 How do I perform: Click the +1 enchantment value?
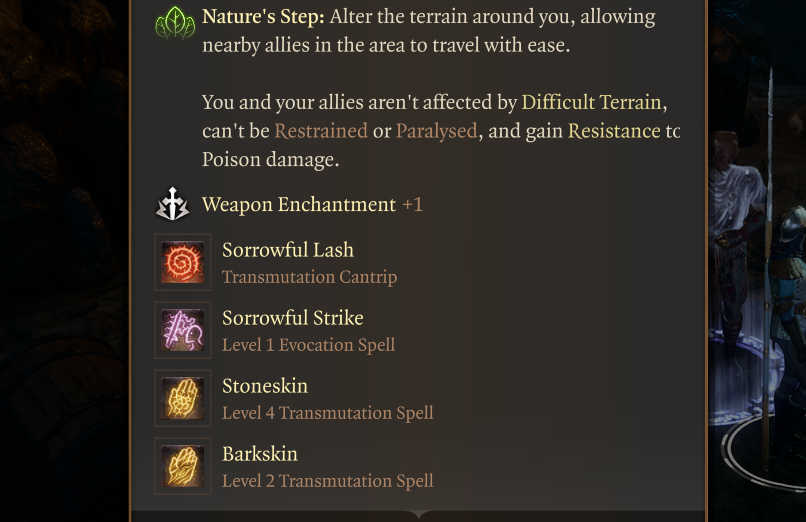click(x=412, y=205)
